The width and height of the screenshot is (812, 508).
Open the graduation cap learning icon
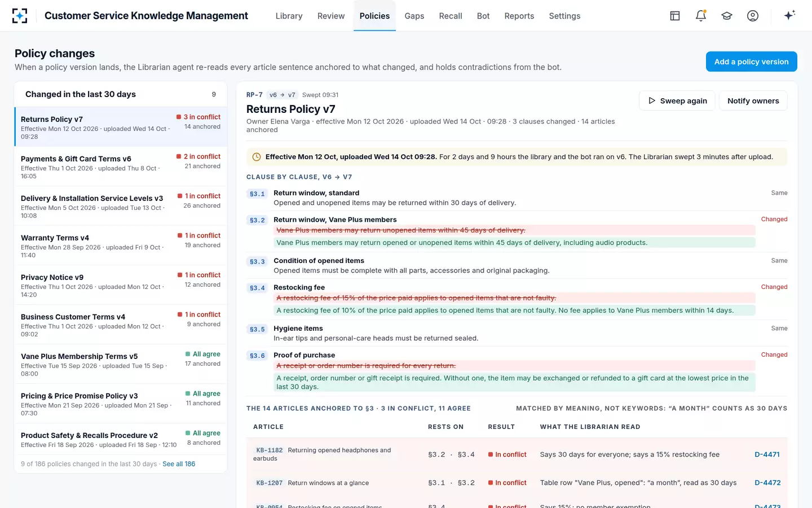[727, 16]
